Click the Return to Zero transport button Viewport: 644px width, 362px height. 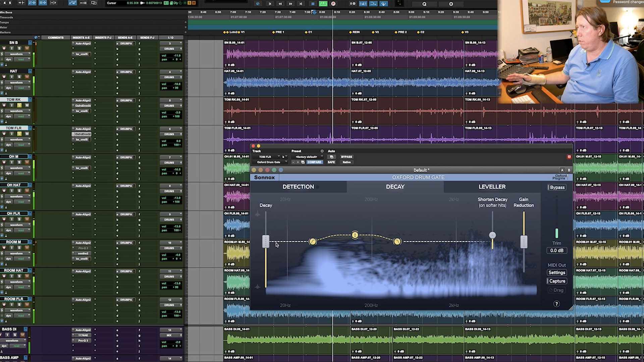coord(270,4)
